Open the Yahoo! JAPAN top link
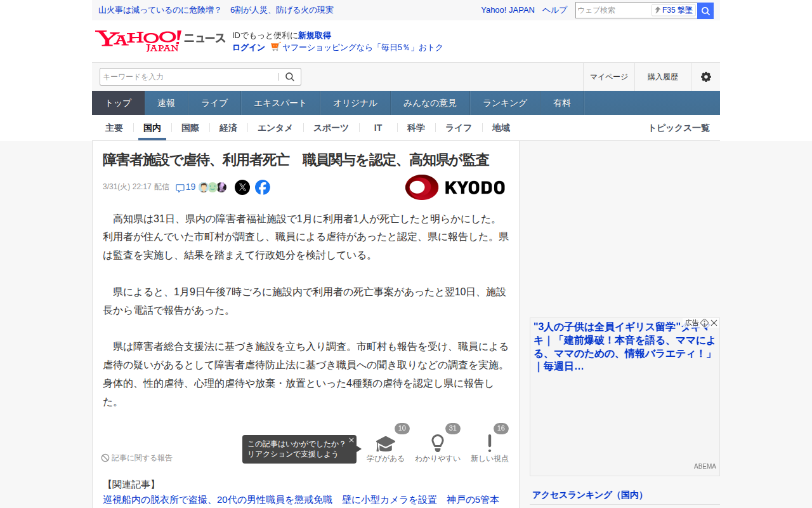The image size is (812, 508). (x=507, y=10)
